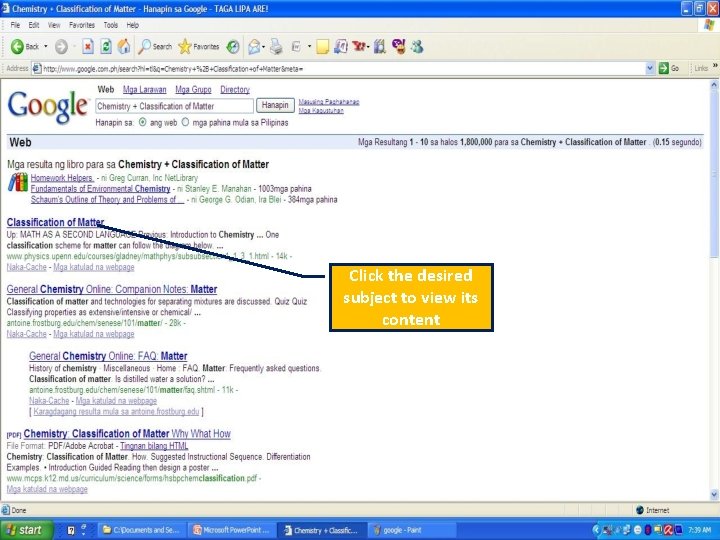Click in the Google search input field
The image size is (720, 540).
pyautogui.click(x=174, y=106)
